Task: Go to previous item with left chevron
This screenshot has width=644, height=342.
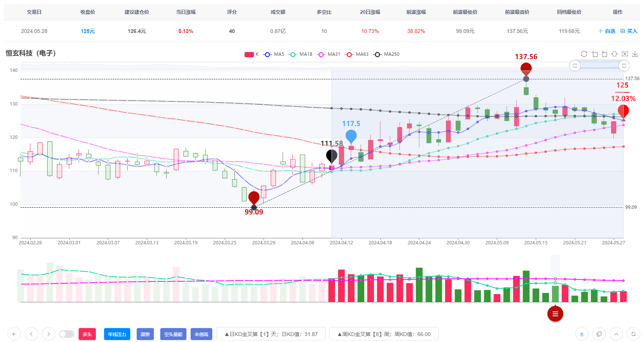Action: point(31,334)
